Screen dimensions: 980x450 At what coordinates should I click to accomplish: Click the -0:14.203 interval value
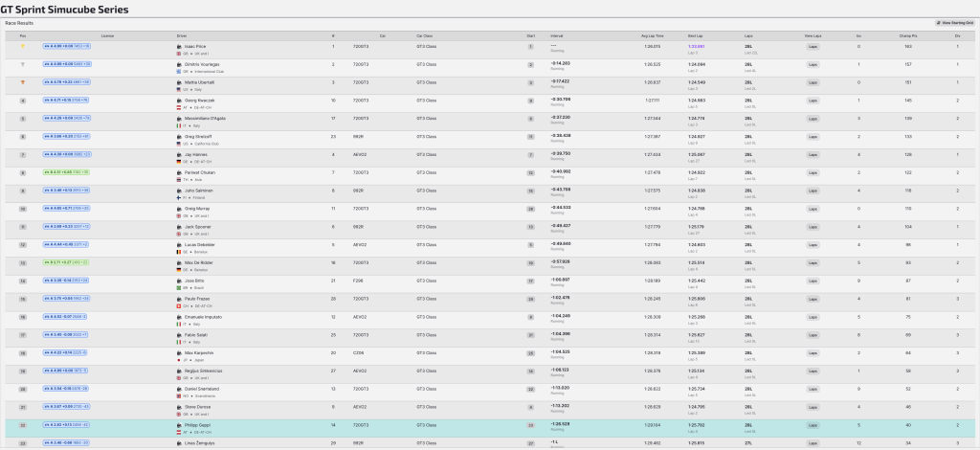[561, 63]
